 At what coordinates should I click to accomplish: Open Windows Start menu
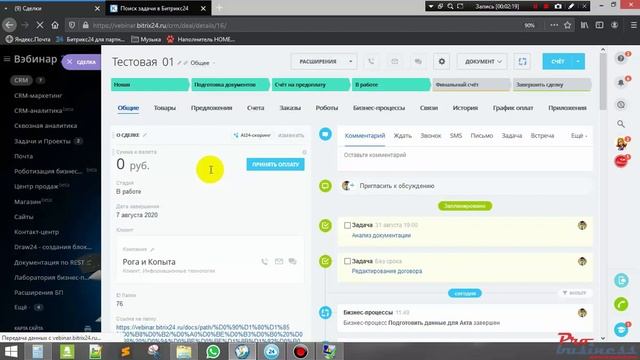(x=11, y=351)
